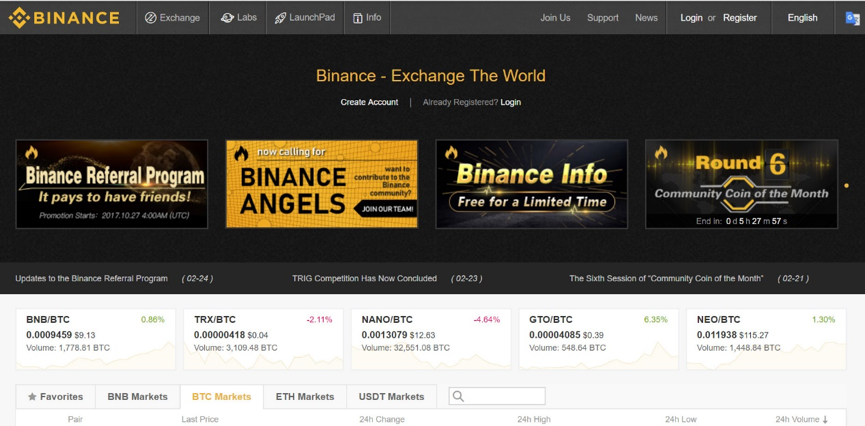This screenshot has height=426, width=865.
Task: Click the star icon on Favorites tab
Action: (x=32, y=397)
